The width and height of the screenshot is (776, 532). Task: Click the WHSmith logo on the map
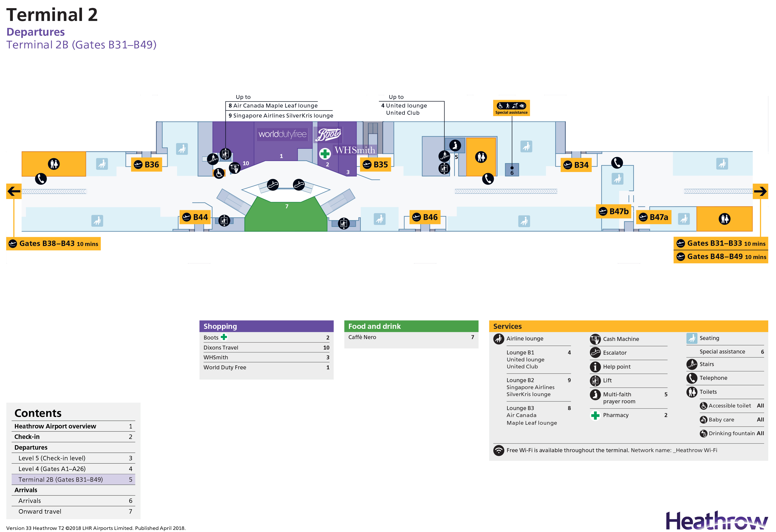click(x=355, y=150)
